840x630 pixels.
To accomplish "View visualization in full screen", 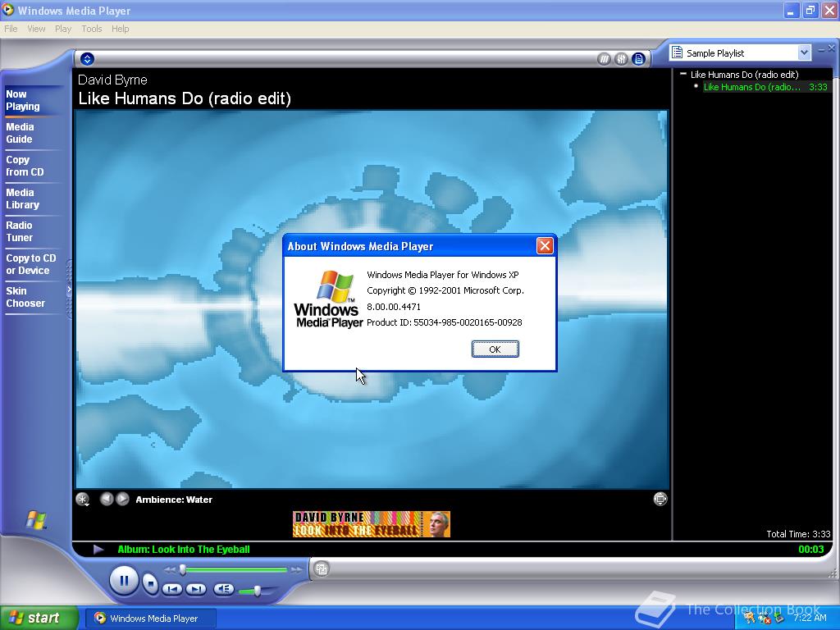I will tap(660, 499).
